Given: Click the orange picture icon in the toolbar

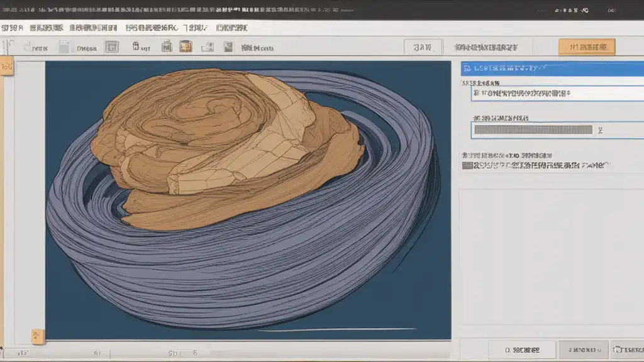Looking at the screenshot, I should click(186, 47).
